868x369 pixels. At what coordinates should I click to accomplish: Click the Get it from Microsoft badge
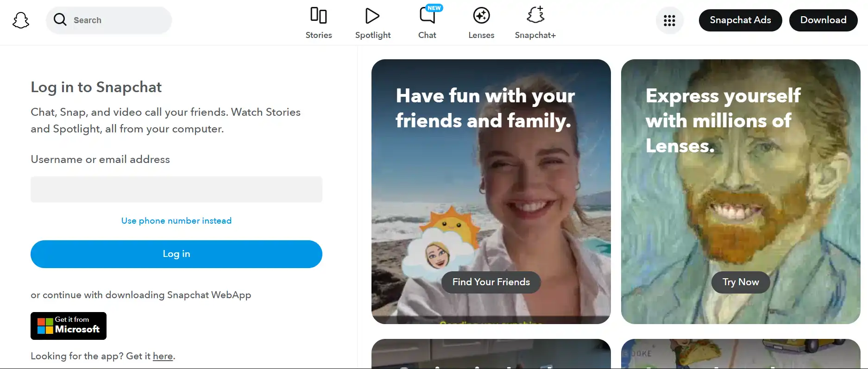click(x=69, y=326)
